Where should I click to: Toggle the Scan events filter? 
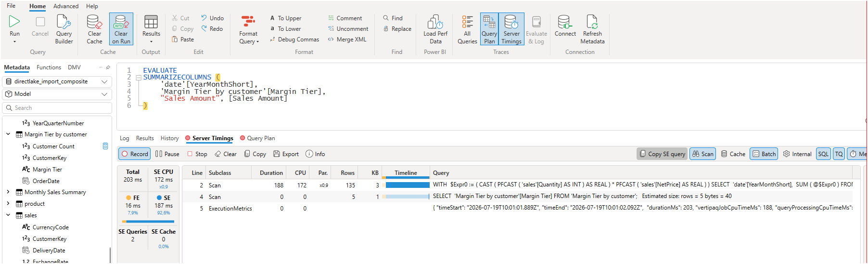pos(703,154)
